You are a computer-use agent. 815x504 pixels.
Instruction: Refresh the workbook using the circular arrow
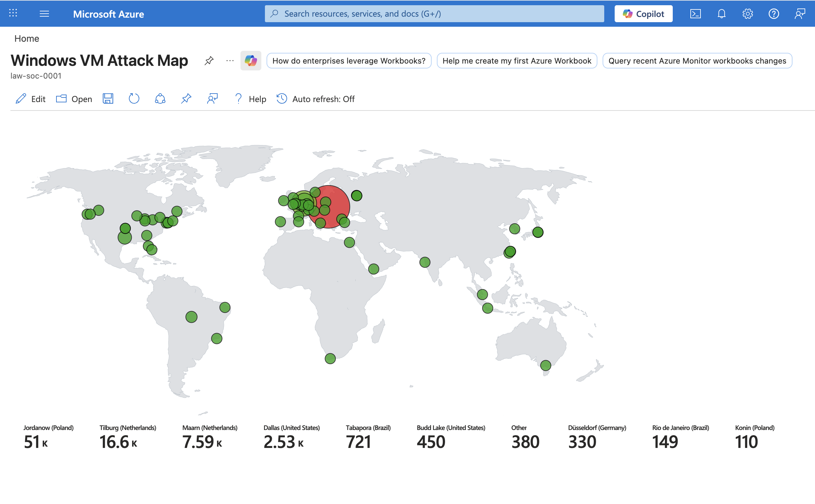point(134,99)
